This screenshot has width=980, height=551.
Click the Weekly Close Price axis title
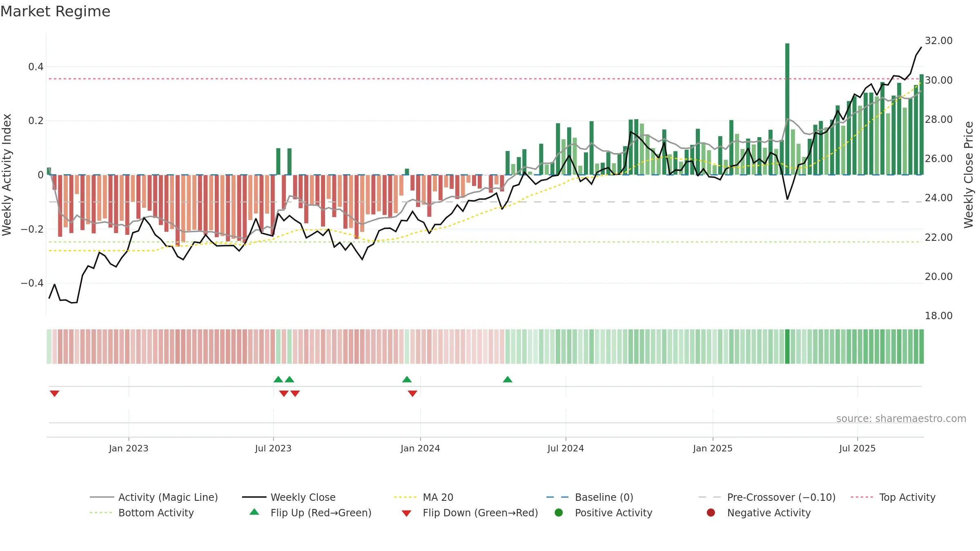[969, 175]
